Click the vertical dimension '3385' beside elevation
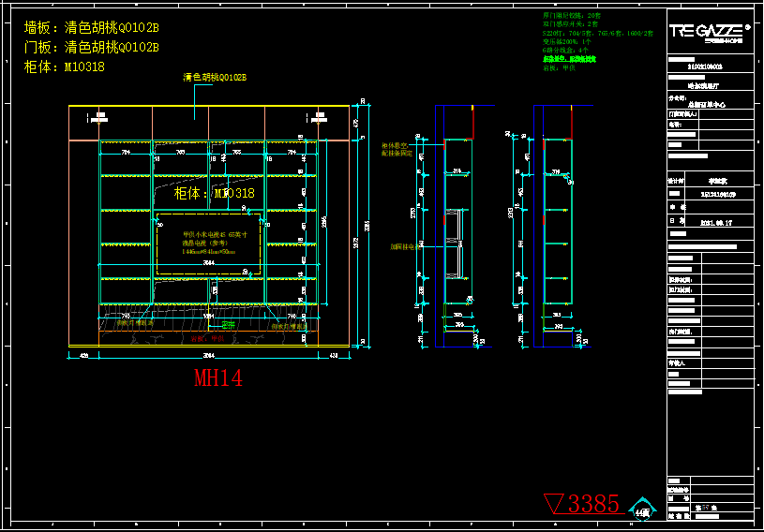Screen dimensions: 764x532 pyautogui.click(x=367, y=226)
